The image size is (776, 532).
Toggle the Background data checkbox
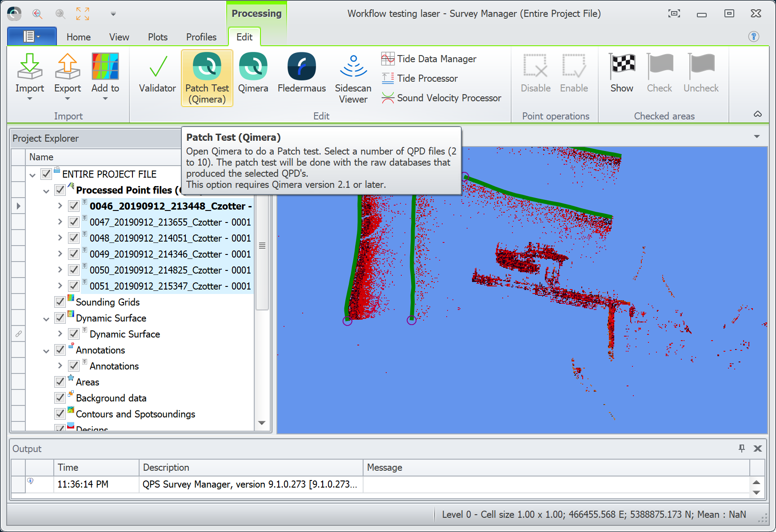point(60,398)
